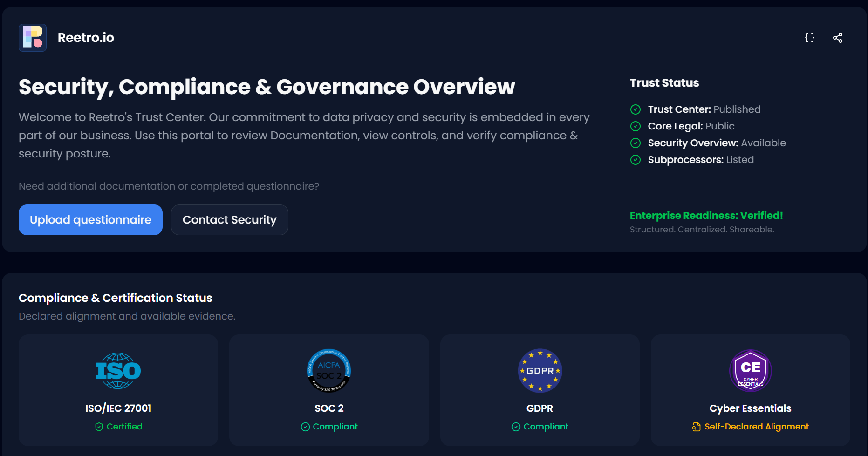This screenshot has height=456, width=868.
Task: Click the ISO globe logo
Action: pos(118,371)
